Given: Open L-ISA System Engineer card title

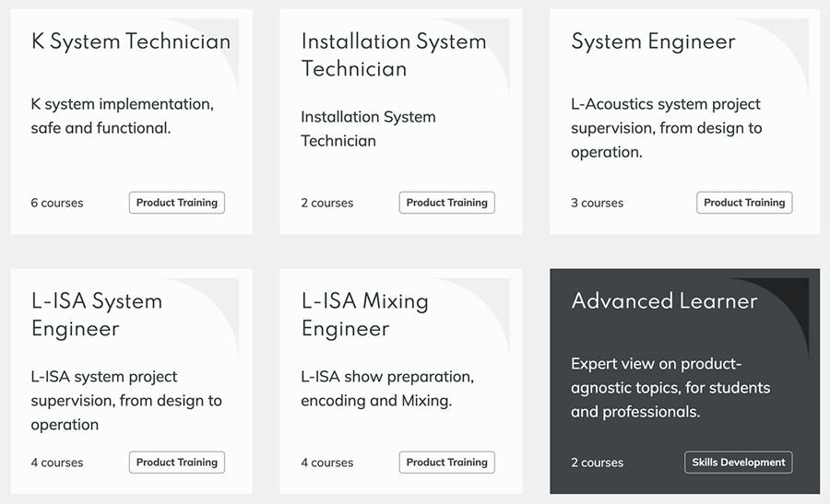Looking at the screenshot, I should pyautogui.click(x=97, y=315).
